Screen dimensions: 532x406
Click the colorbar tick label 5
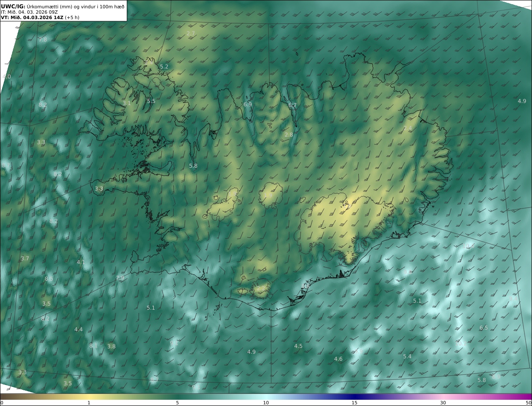tap(177, 403)
